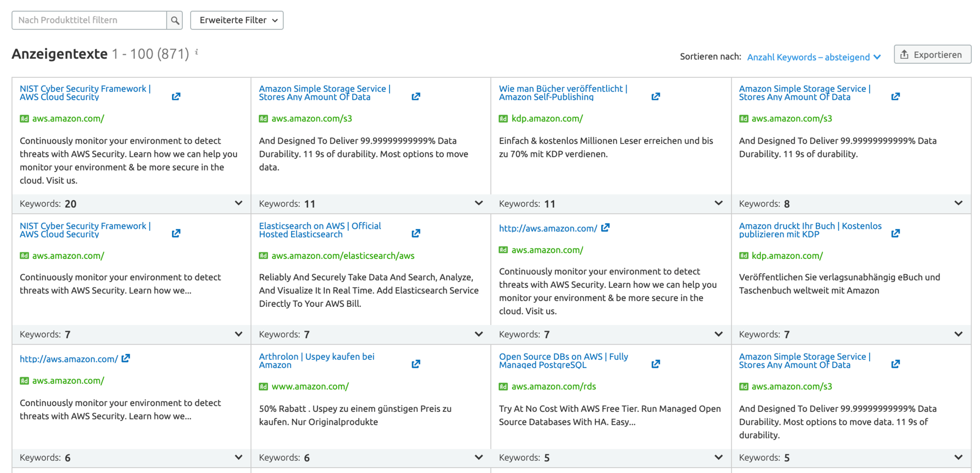Image resolution: width=980 pixels, height=473 pixels.
Task: Click the Exportieren button
Action: tap(932, 54)
